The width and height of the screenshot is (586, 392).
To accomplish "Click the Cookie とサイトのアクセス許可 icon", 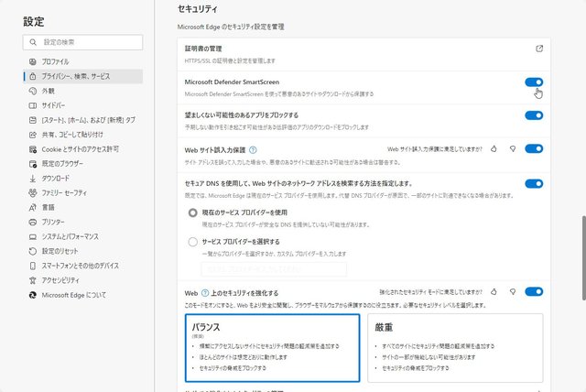I will (x=33, y=149).
